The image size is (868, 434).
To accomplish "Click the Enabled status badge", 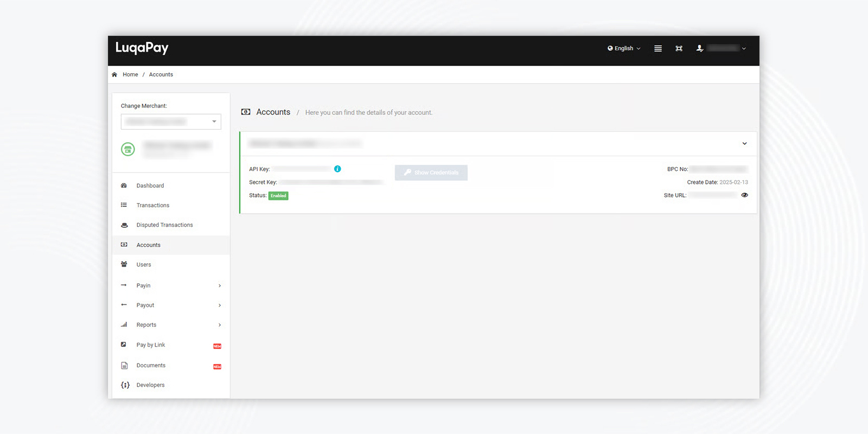I will pyautogui.click(x=278, y=196).
